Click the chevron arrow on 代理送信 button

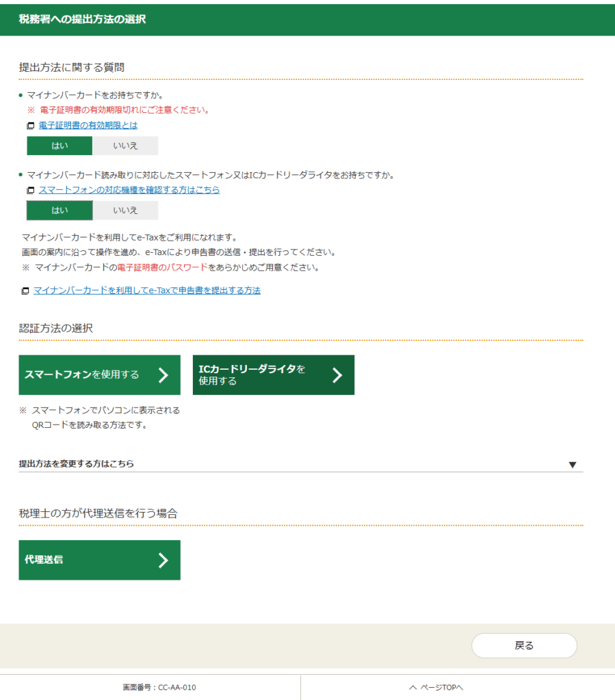click(x=163, y=561)
